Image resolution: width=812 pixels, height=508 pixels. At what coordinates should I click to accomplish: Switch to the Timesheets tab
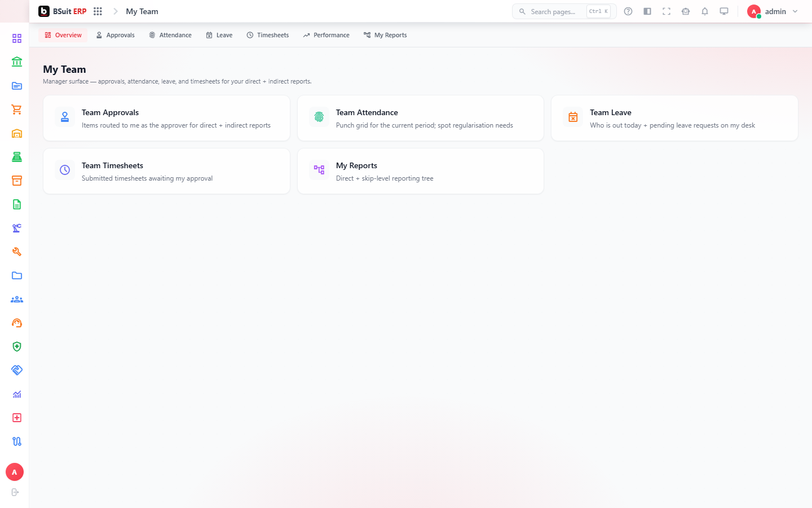pyautogui.click(x=268, y=35)
